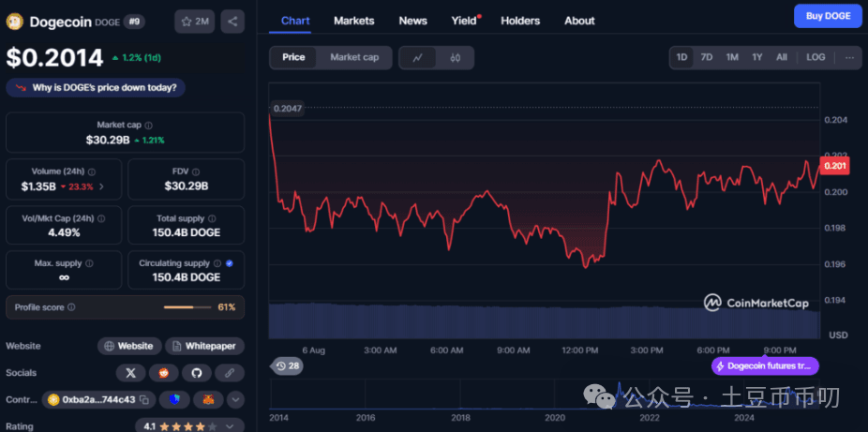
Task: Open the X (Twitter) social link
Action: click(x=130, y=373)
